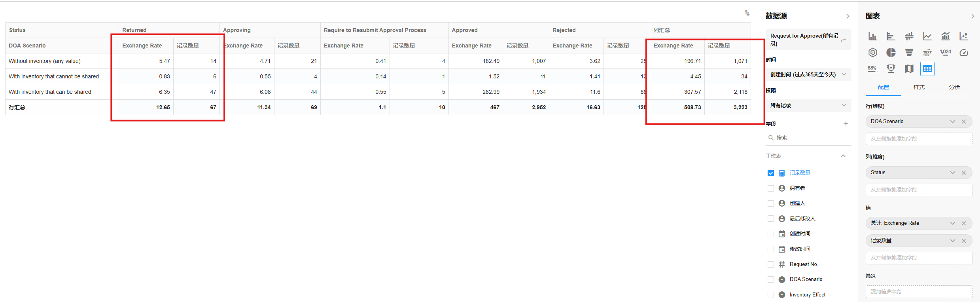This screenshot has height=302, width=980.
Task: Click the empty field slot under 行(维度)
Action: (919, 139)
